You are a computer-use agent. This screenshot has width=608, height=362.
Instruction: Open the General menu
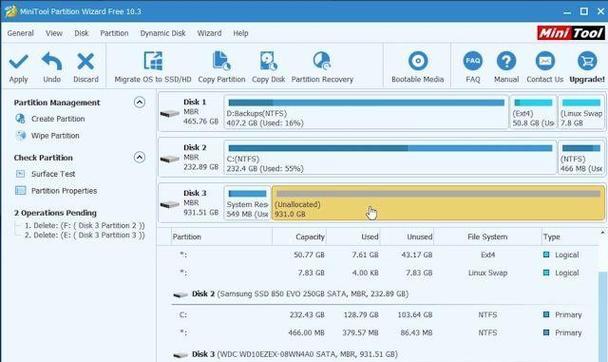[21, 33]
